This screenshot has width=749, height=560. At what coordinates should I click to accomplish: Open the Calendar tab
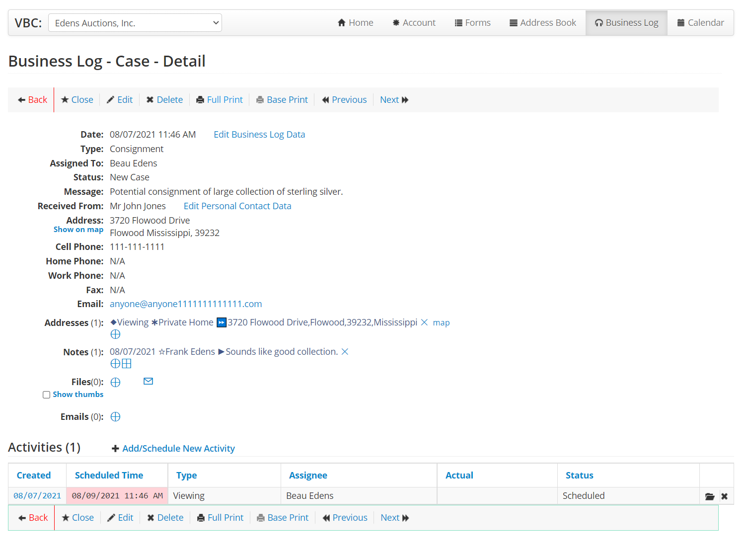(x=700, y=23)
